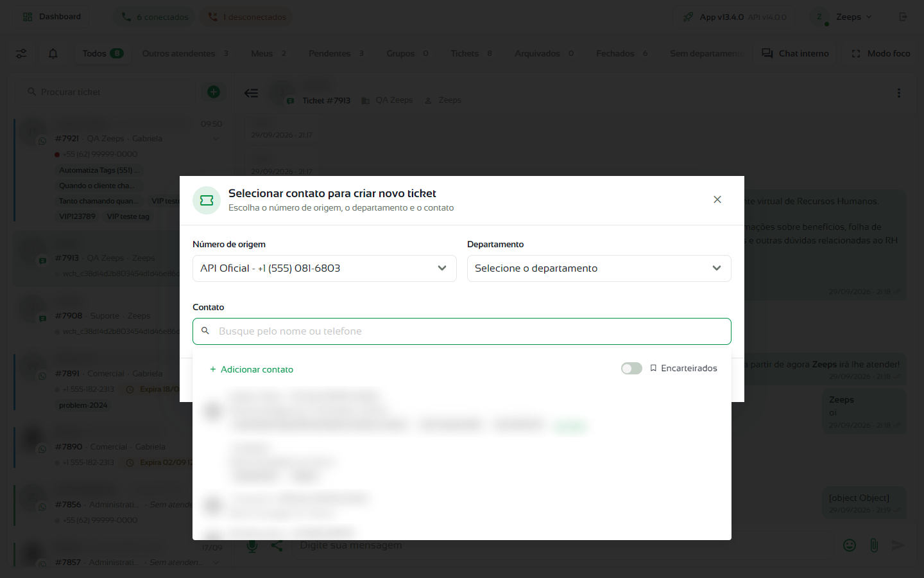
Task: Select the Tickets tab
Action: pyautogui.click(x=472, y=53)
